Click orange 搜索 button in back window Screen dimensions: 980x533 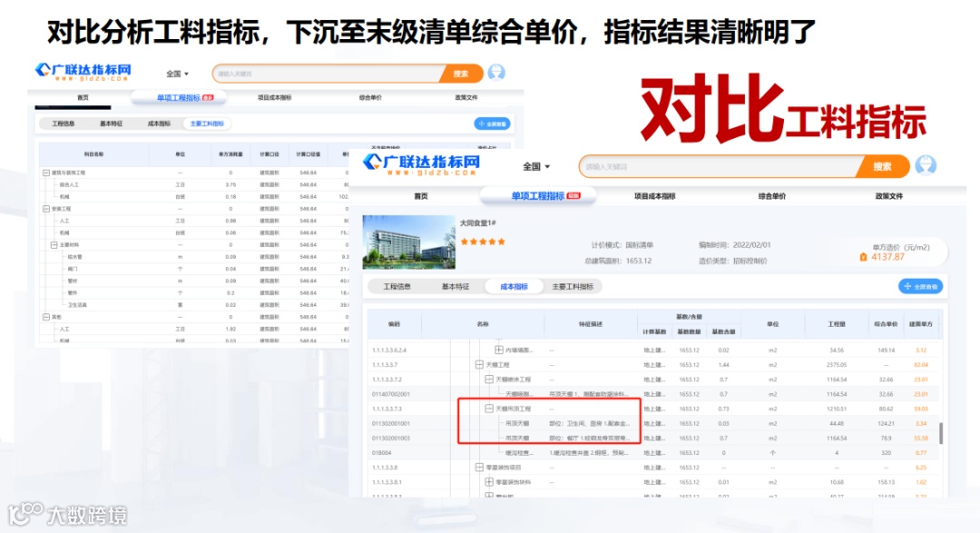coord(461,74)
